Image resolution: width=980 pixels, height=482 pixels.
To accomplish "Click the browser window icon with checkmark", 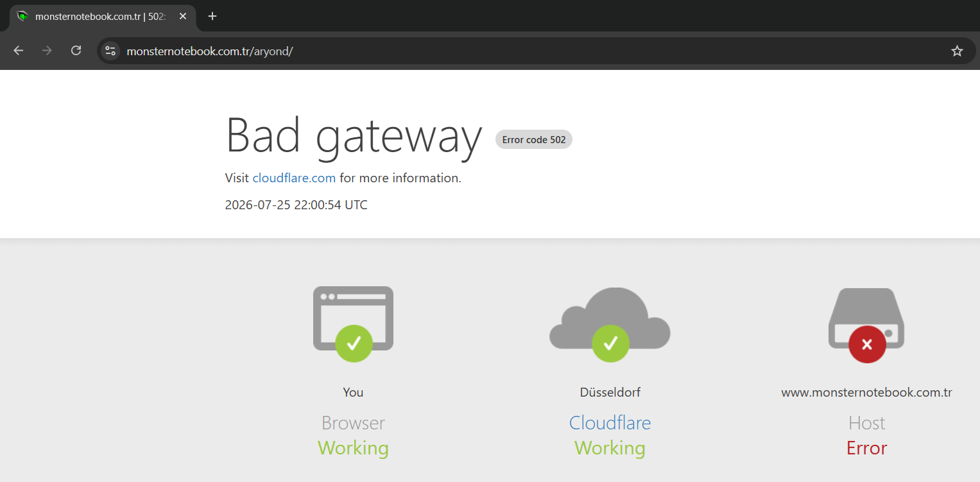I will tap(353, 323).
